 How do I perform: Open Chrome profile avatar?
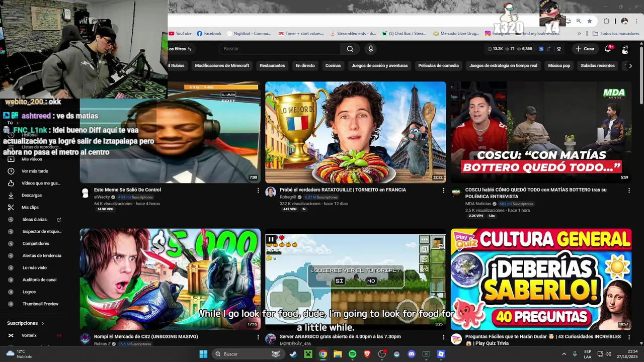coord(624,21)
